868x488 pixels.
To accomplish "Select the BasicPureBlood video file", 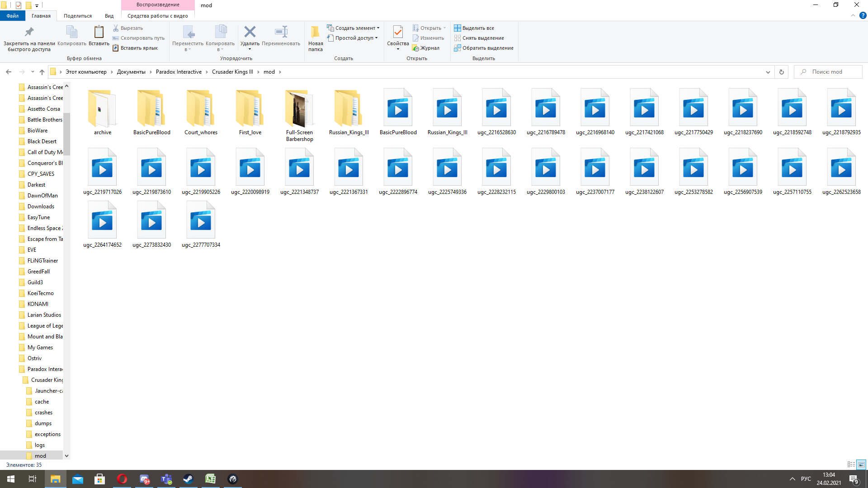I will 398,113.
